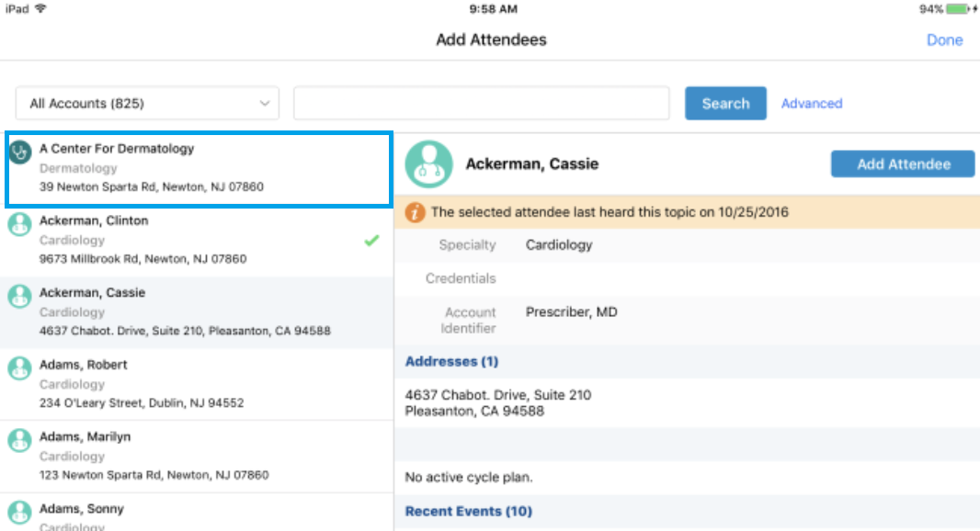
Task: Click Adams, Marilyn's avatar icon
Action: tap(20, 441)
